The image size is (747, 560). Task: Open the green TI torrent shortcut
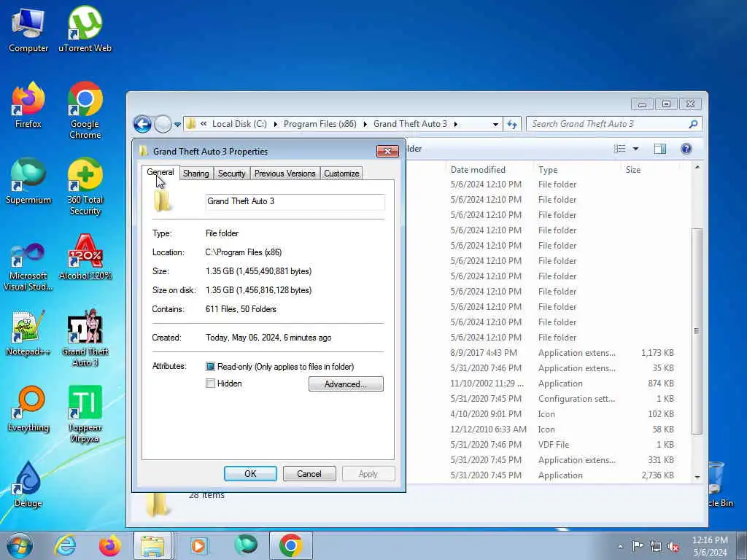[x=85, y=414]
